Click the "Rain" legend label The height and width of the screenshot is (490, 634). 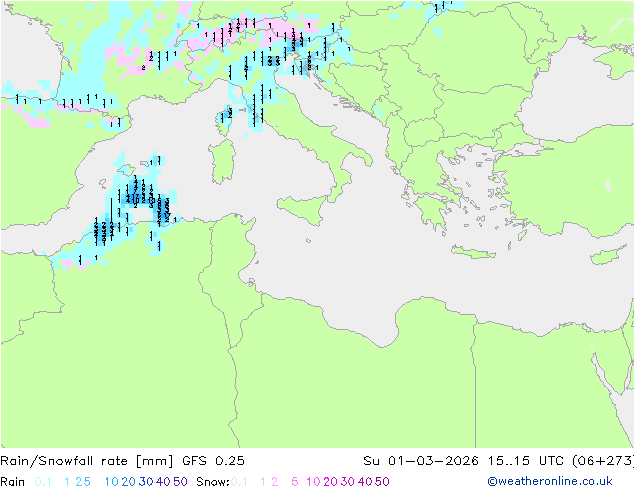tap(13, 482)
